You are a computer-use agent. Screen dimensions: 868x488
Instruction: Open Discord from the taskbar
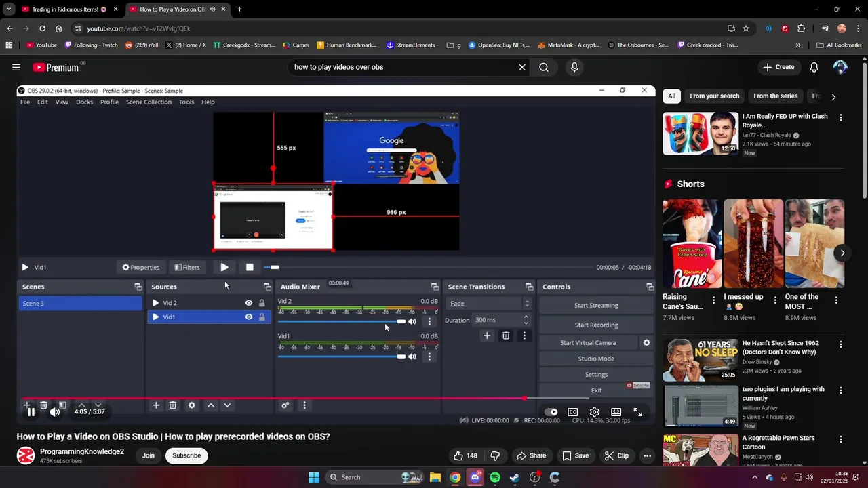(x=475, y=477)
